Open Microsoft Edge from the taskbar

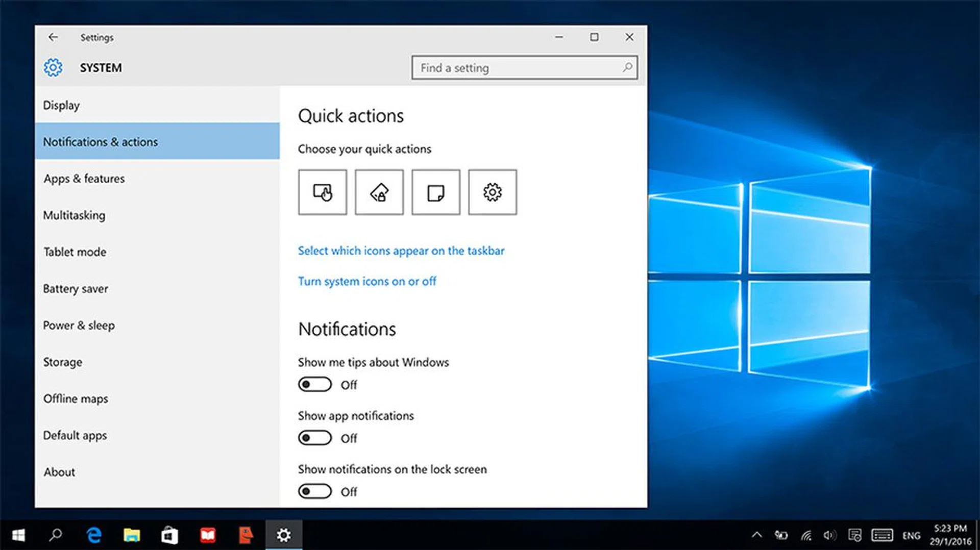click(x=94, y=535)
